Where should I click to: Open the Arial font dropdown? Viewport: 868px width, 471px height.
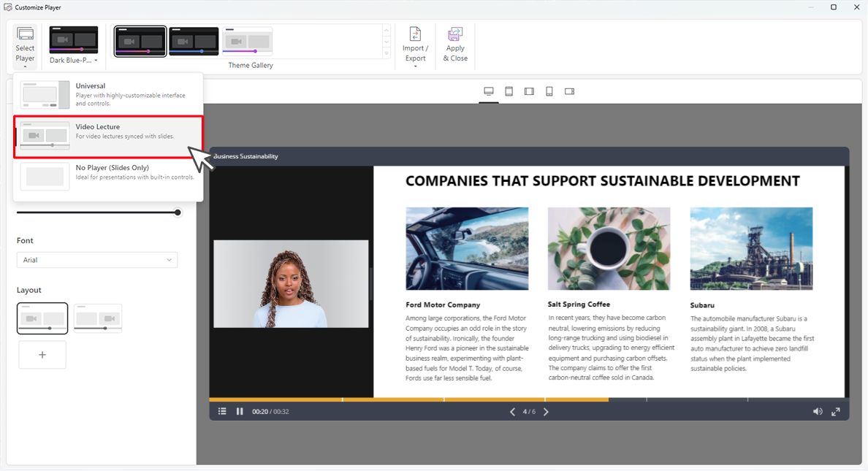pyautogui.click(x=96, y=259)
